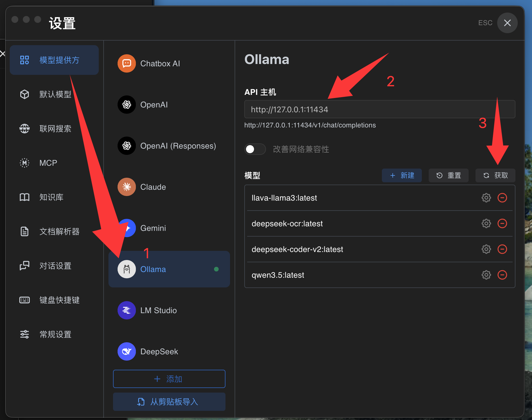Screen dimensions: 532x420
Task: Click the 默认模型 cube icon
Action: (x=25, y=94)
